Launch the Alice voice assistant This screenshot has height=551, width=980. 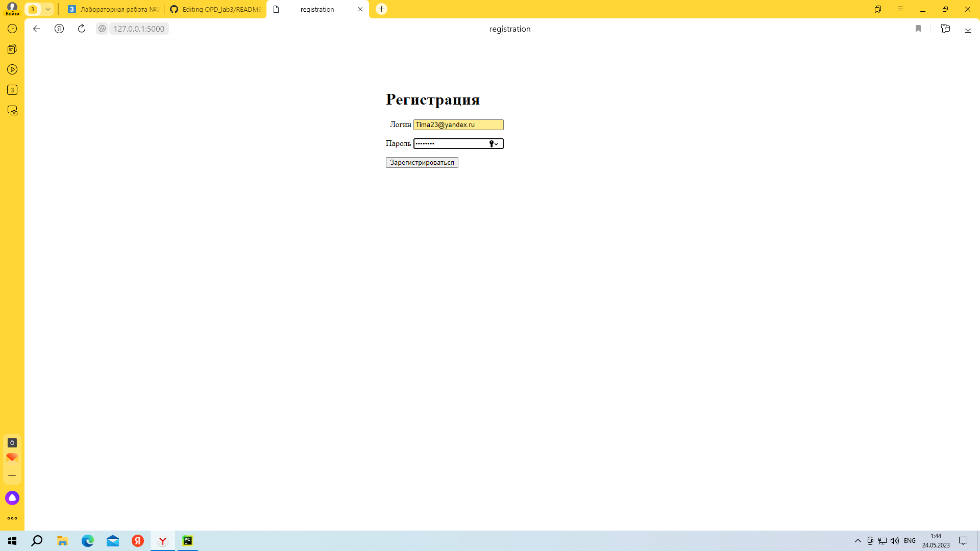click(12, 497)
